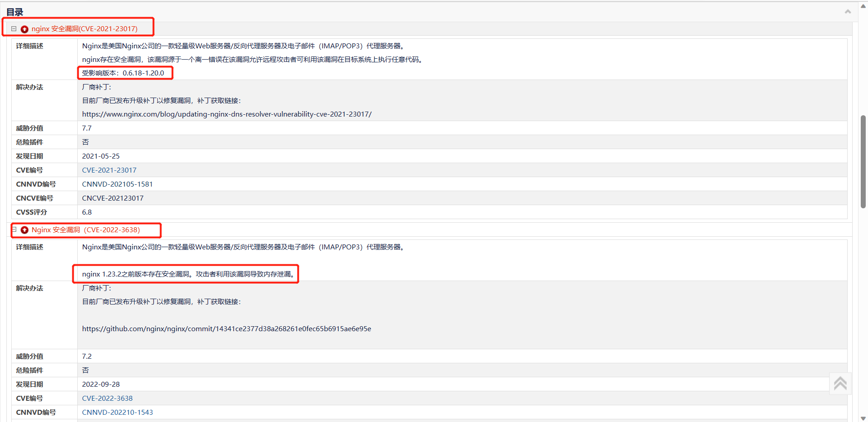868x422 pixels.
Task: Click the CNCVE-202123017 value
Action: click(x=113, y=198)
